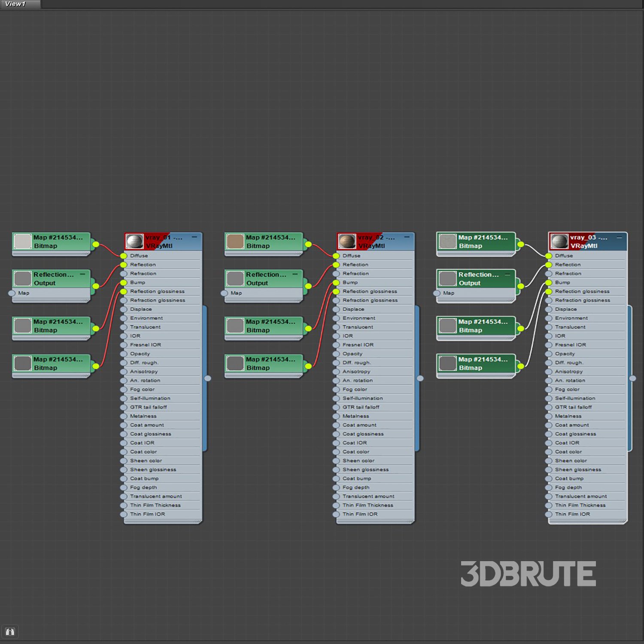The height and width of the screenshot is (644, 644).
Task: Click the Diffuse input socket on vray_01
Action: pyautogui.click(x=124, y=256)
